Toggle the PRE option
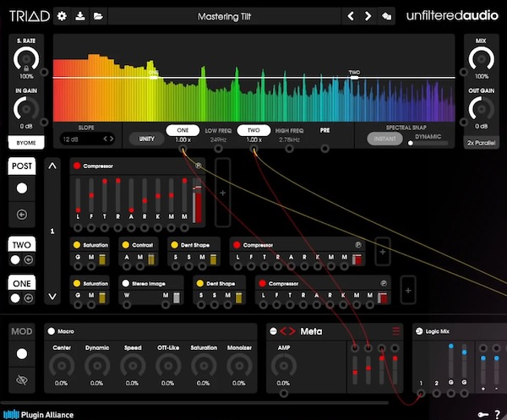The image size is (507, 420). pyautogui.click(x=325, y=130)
